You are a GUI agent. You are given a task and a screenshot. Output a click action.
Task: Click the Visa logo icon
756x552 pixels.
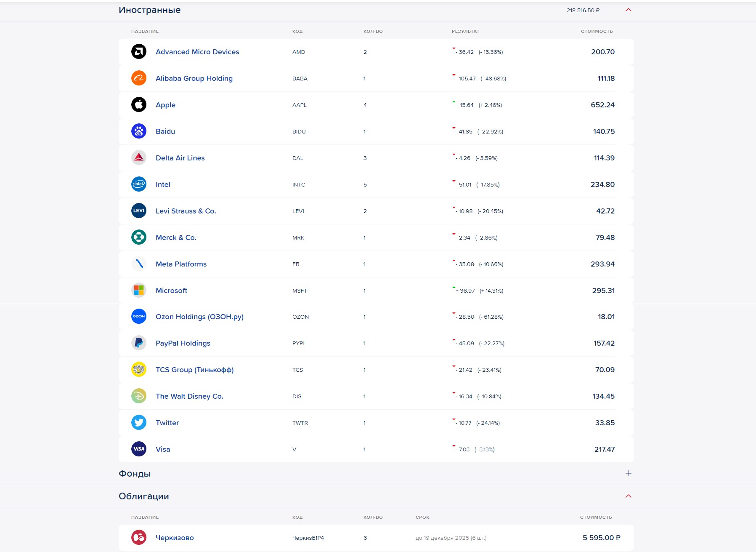[x=139, y=449]
